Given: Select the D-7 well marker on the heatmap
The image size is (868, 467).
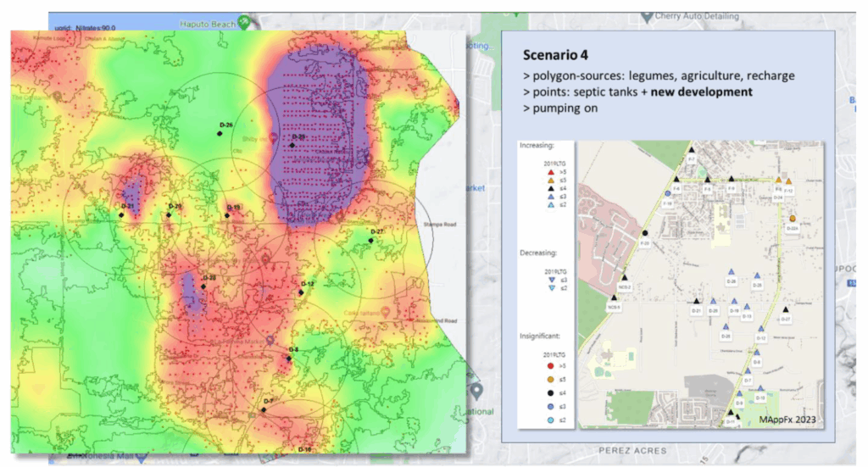Looking at the screenshot, I should pos(263,409).
